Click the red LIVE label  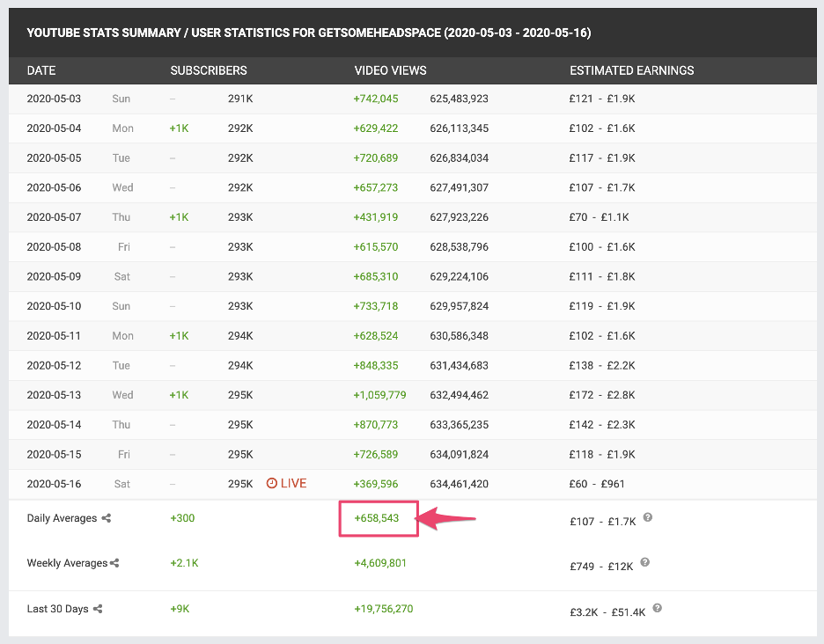click(294, 483)
